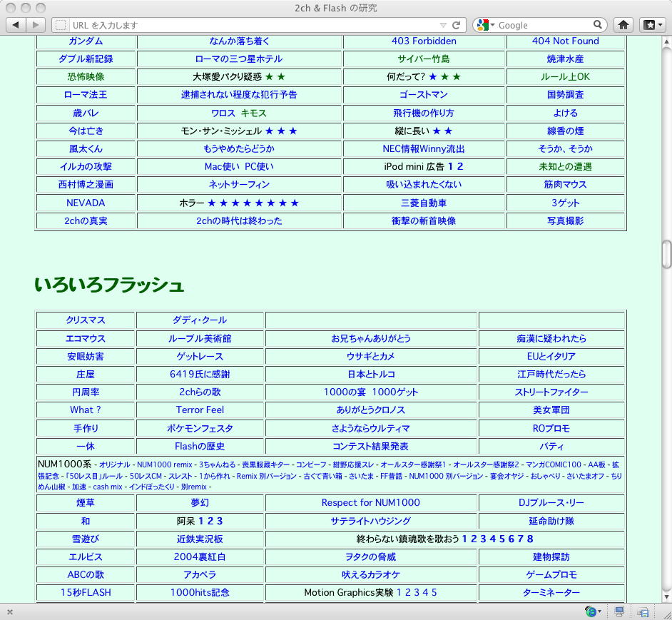
Task: Open the URL history dropdown triangle
Action: click(x=444, y=25)
